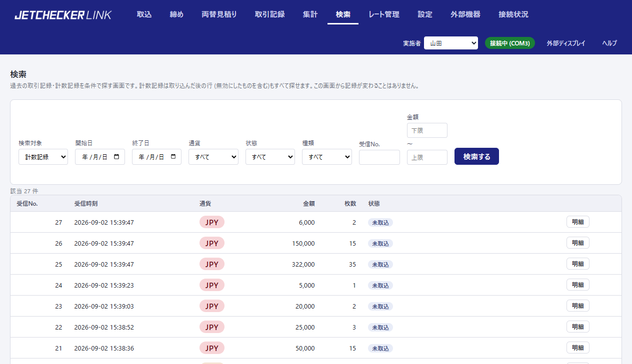Click the sheet count 35 in row 25
This screenshot has height=364, width=632.
[352, 264]
